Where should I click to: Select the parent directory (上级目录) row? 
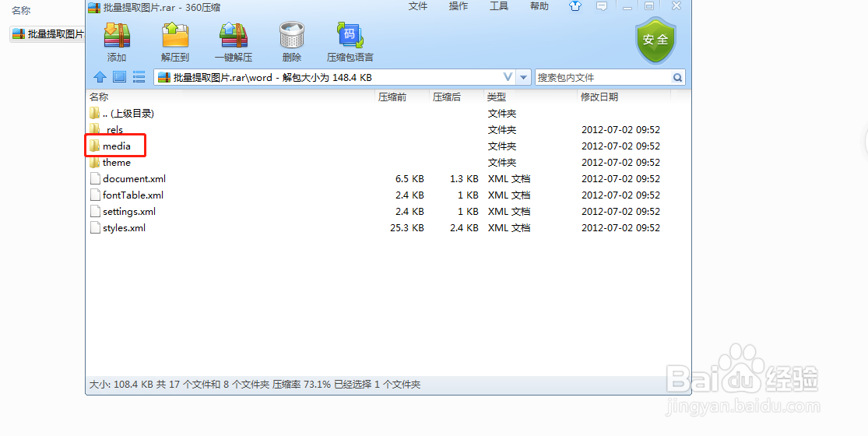tap(388, 114)
